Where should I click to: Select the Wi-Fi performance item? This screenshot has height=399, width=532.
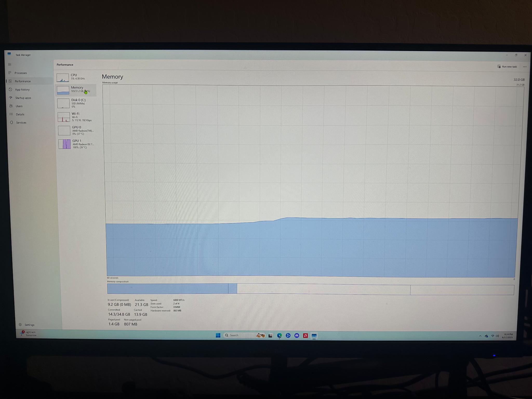76,117
